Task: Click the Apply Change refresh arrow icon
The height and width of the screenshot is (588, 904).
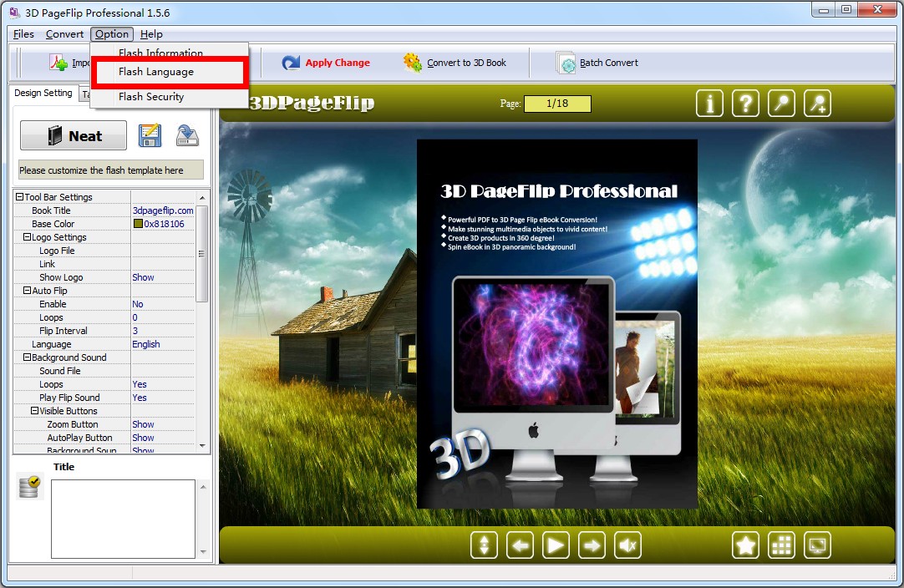Action: [x=291, y=63]
